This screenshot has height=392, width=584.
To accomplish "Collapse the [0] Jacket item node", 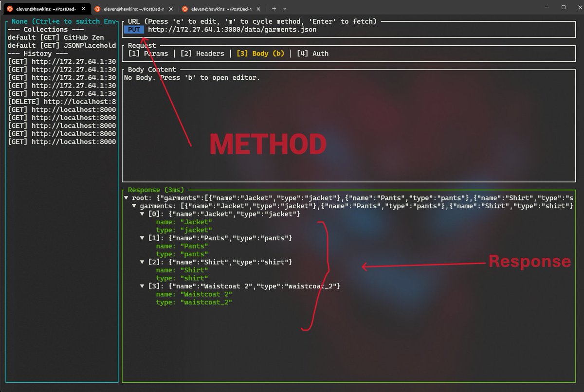I will pos(143,214).
